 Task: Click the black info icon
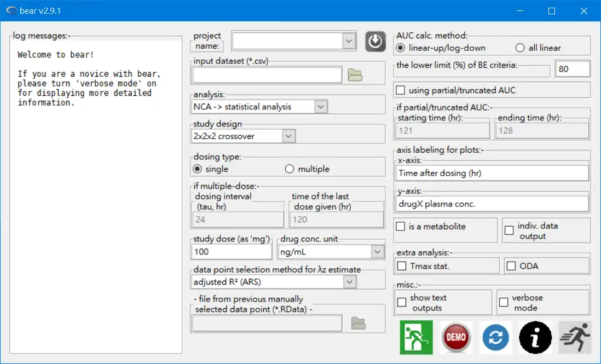pos(535,338)
